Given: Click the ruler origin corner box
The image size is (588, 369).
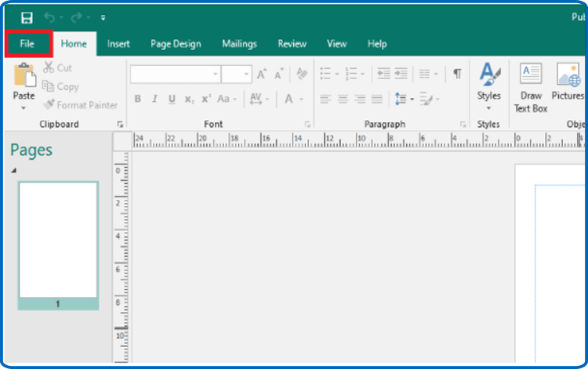Looking at the screenshot, I should pos(122,141).
